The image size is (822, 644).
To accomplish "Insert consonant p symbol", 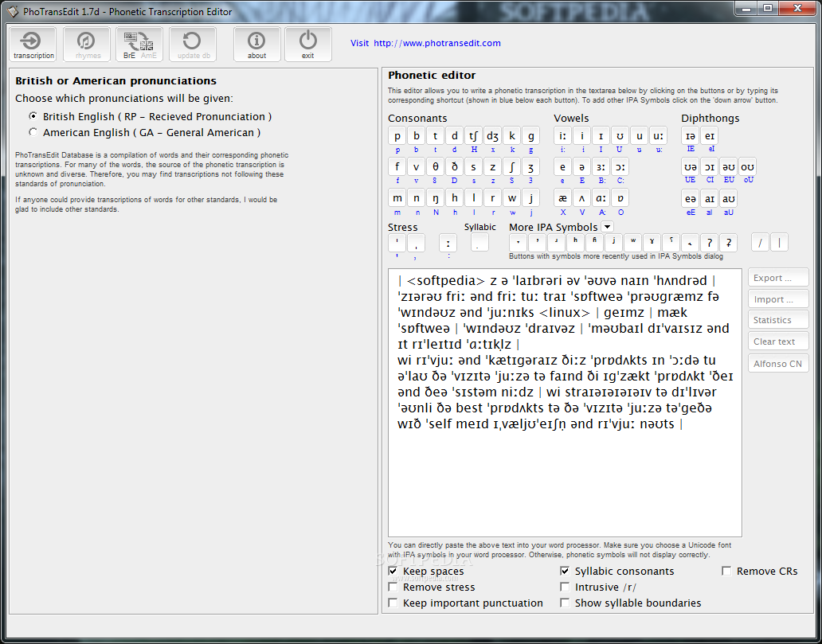I will (397, 136).
